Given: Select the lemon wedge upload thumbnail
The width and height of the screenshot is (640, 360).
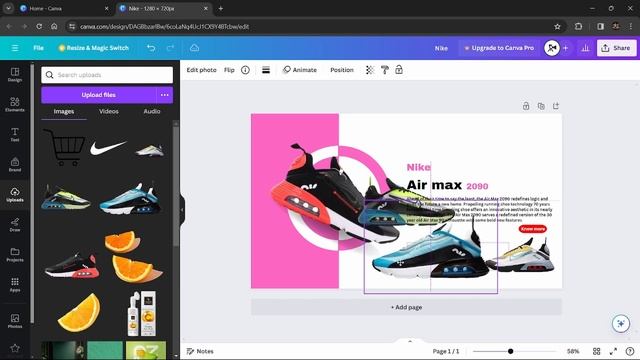Looking at the screenshot, I should [x=79, y=312].
